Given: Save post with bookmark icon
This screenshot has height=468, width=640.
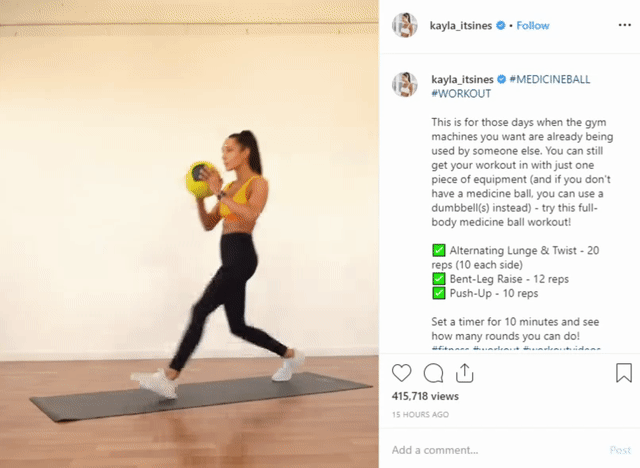Looking at the screenshot, I should pos(624,373).
